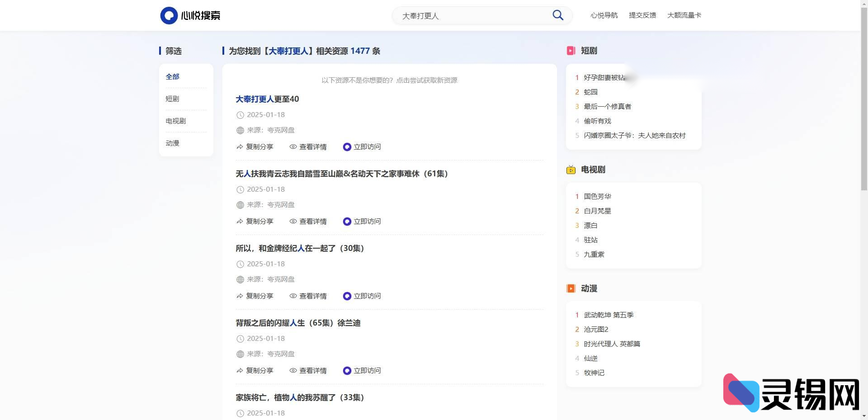
Task: Click 提交反馈 in the top navigation
Action: point(642,15)
